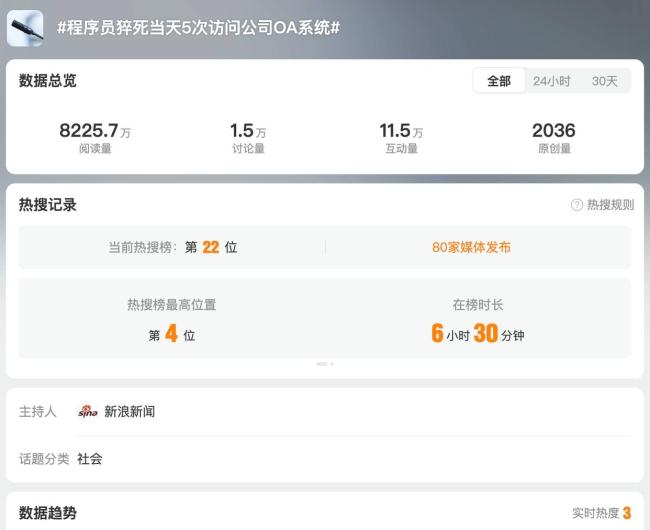Screen dimensions: 650x530
Task: Click the 社会 topic category
Action: [90, 459]
